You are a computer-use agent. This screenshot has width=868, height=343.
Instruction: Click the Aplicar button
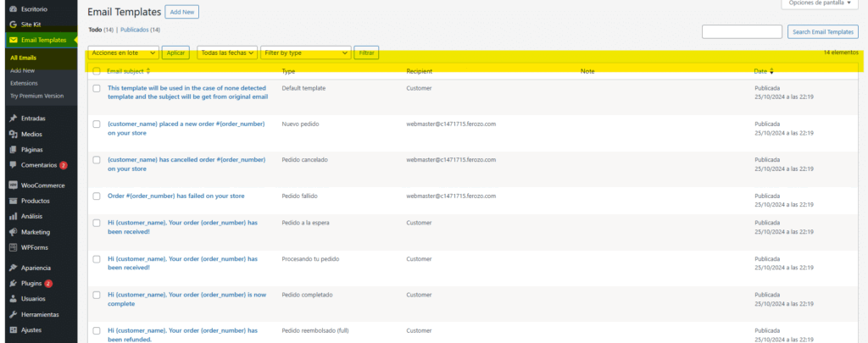coord(175,53)
